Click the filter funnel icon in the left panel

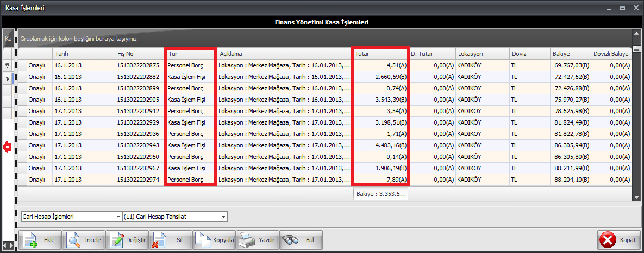(8, 65)
